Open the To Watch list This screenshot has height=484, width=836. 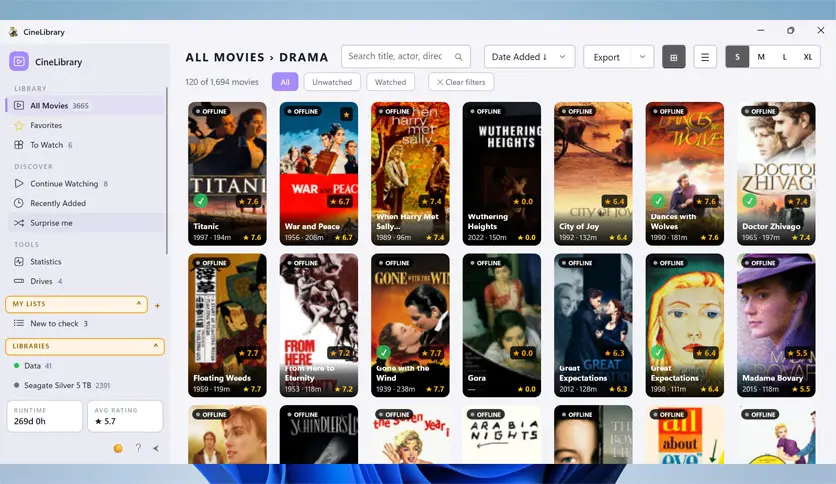(x=85, y=145)
